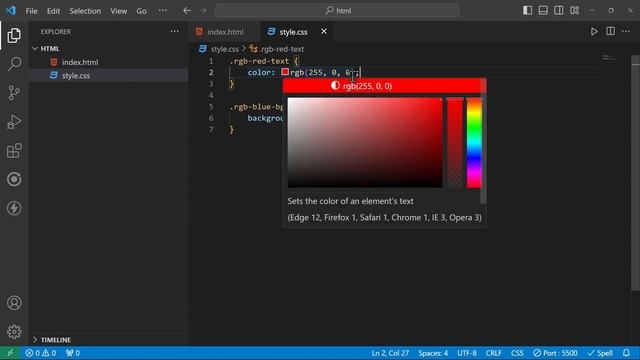Click the ports forwarded indicator showing 0
The image size is (640, 360).
click(73, 353)
